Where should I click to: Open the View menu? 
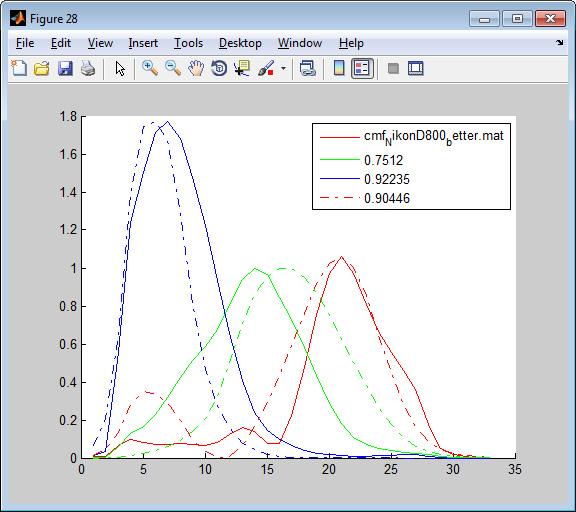tap(100, 43)
